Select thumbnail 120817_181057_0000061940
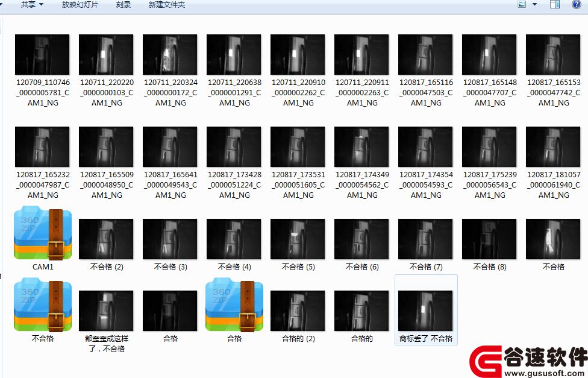This screenshot has height=378, width=588. pos(553,146)
